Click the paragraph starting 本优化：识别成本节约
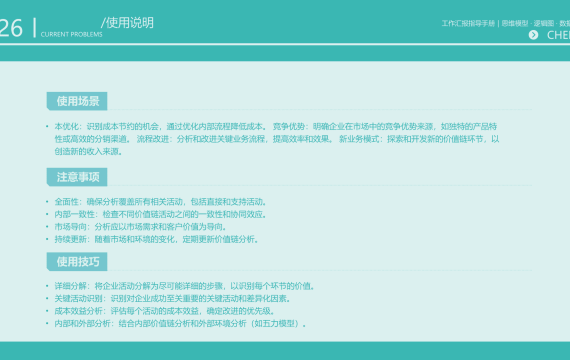This screenshot has width=570, height=360. [277, 139]
